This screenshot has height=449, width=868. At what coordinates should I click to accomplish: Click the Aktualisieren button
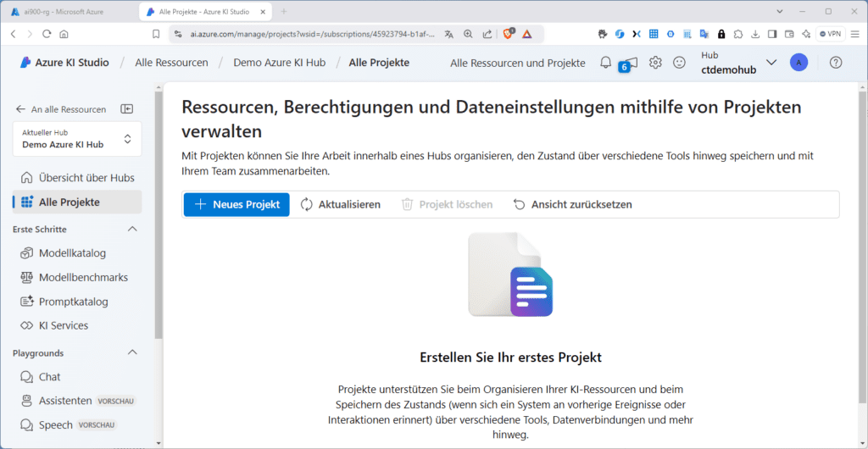pos(341,205)
